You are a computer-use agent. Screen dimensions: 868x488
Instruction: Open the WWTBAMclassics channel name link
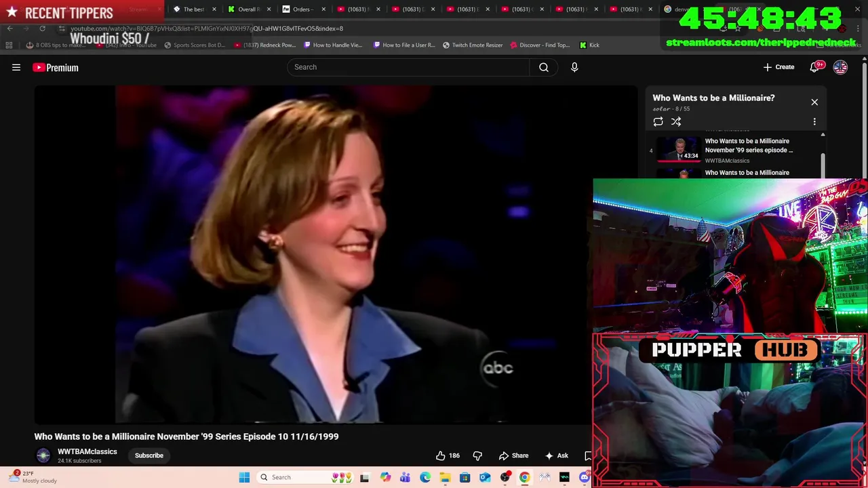[87, 451]
